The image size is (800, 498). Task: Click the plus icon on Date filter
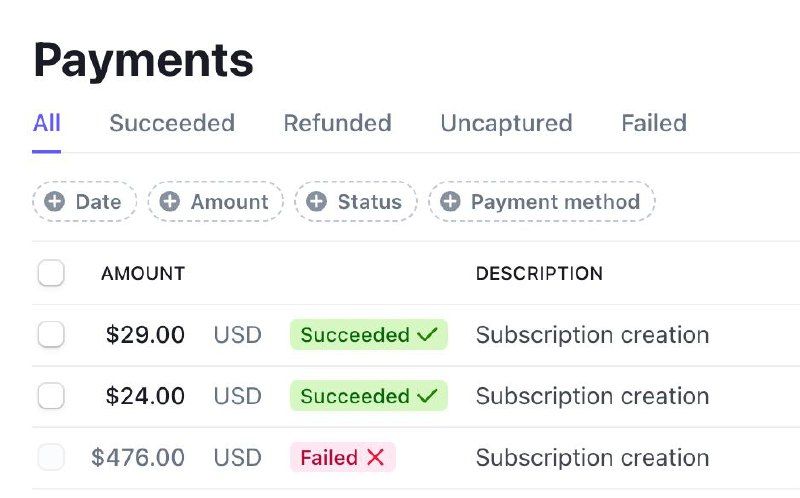[55, 202]
